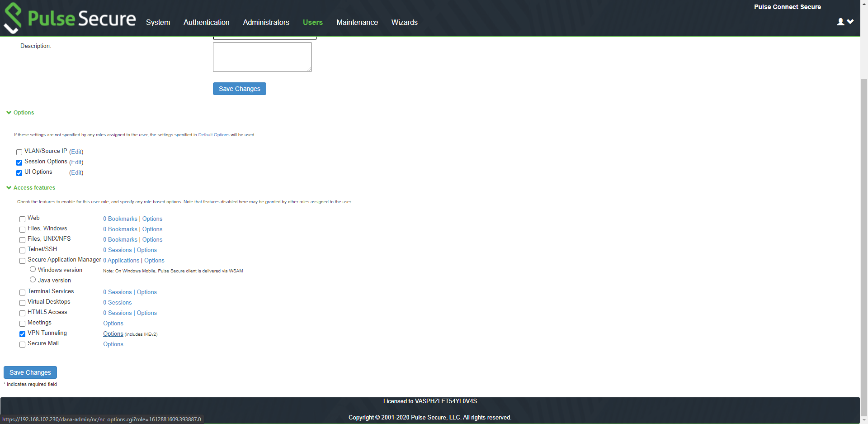Open Secure Mail Options link
The width and height of the screenshot is (868, 424).
[113, 344]
